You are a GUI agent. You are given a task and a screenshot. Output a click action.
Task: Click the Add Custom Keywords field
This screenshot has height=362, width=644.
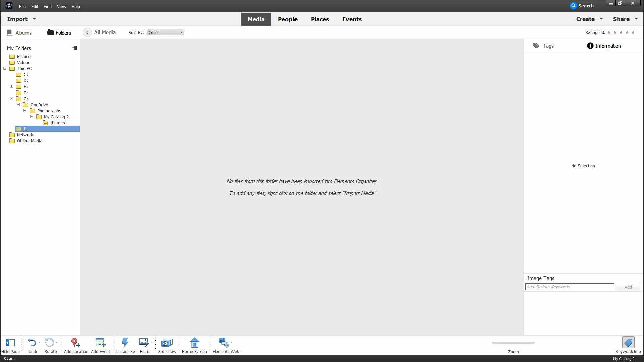click(x=569, y=287)
